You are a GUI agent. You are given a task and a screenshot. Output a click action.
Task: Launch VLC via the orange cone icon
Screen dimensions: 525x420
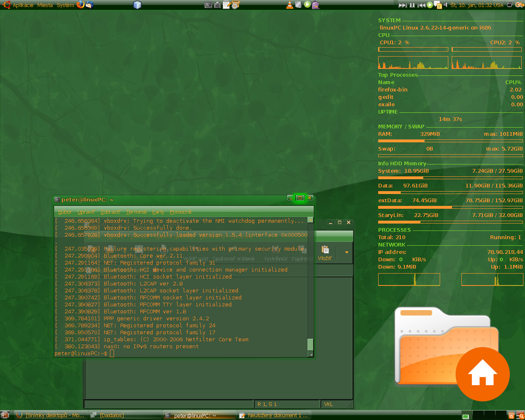290,5
